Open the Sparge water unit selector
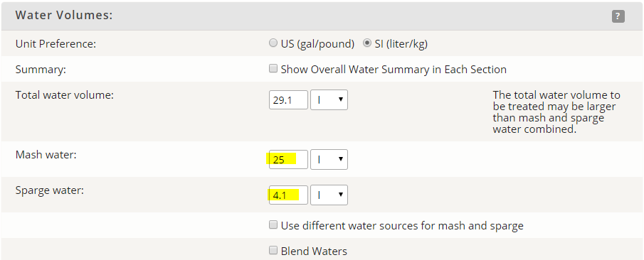 coord(329,195)
